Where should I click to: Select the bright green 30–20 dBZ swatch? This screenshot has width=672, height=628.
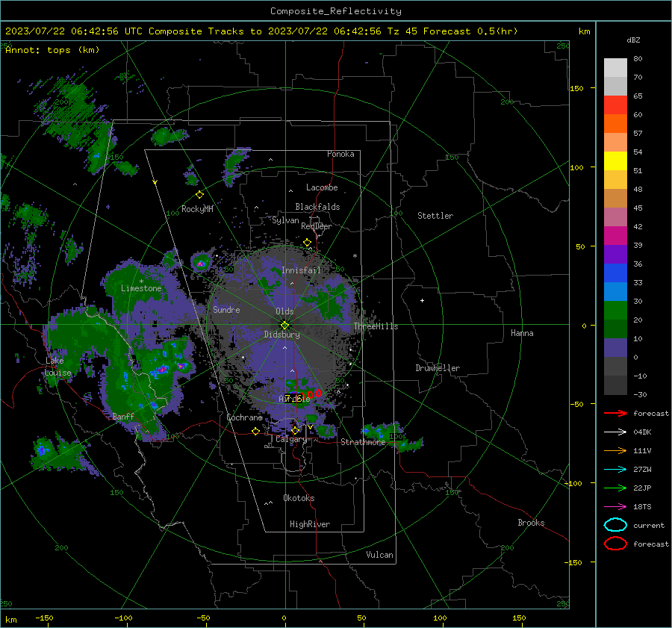(615, 311)
